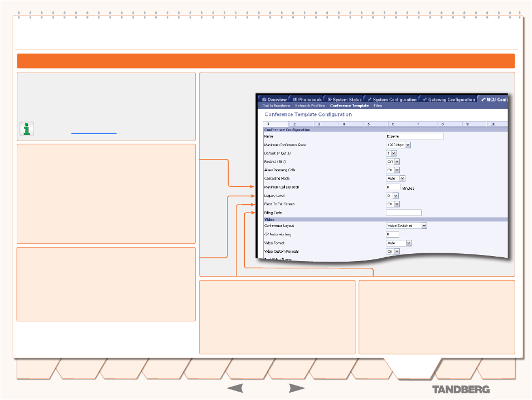This screenshot has height=400, width=532.
Task: Select conference template tab 6
Action: tap(400, 124)
